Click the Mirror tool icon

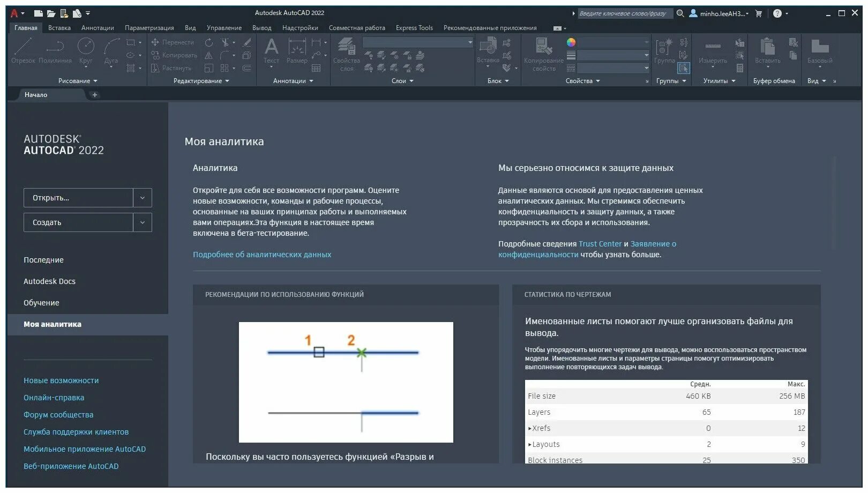[x=209, y=55]
